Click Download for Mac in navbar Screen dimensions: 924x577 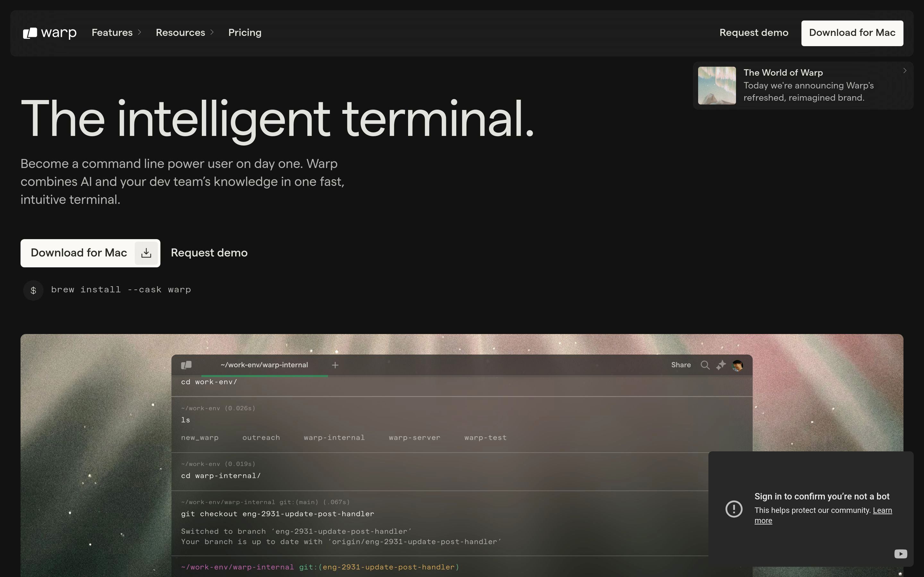coord(852,33)
